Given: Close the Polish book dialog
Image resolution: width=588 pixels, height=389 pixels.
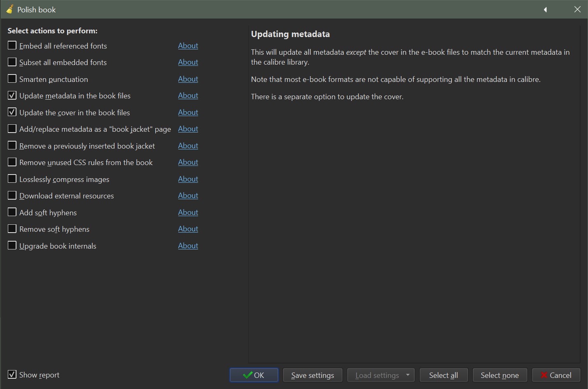Looking at the screenshot, I should pos(577,9).
